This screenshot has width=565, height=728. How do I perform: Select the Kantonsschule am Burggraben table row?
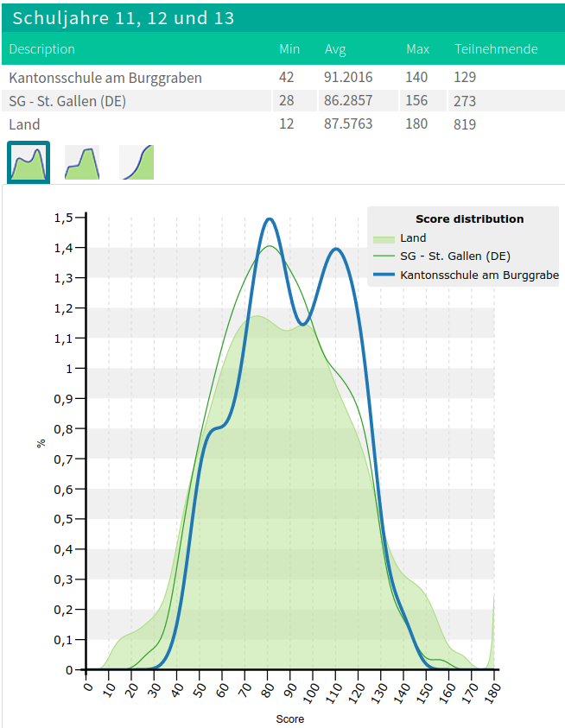pos(105,78)
